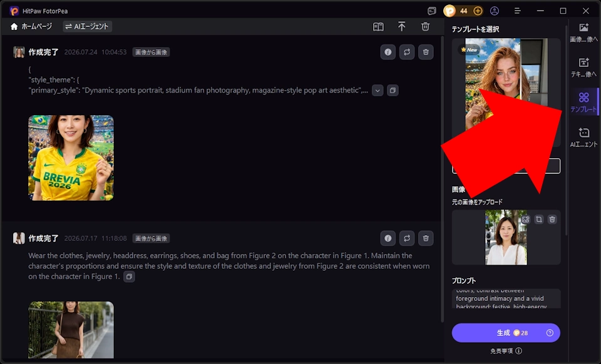Click the upload-arrow icon in toolbar
Screen dimensions: 601x364
(401, 26)
